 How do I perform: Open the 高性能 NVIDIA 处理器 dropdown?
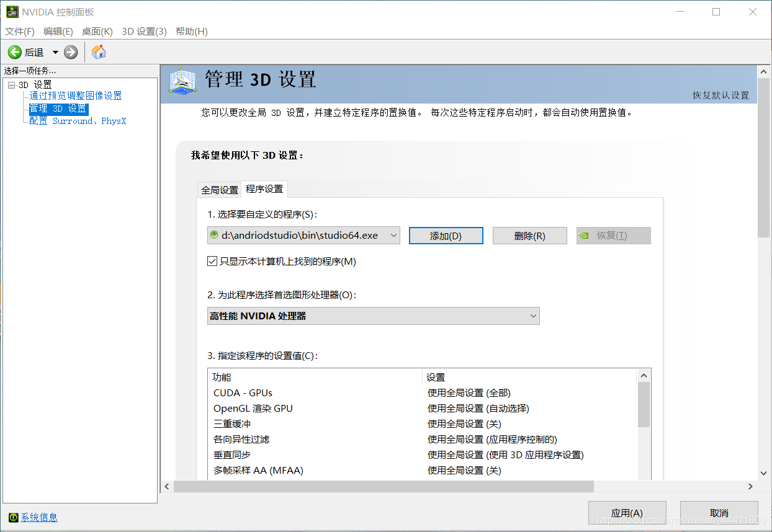pyautogui.click(x=374, y=316)
